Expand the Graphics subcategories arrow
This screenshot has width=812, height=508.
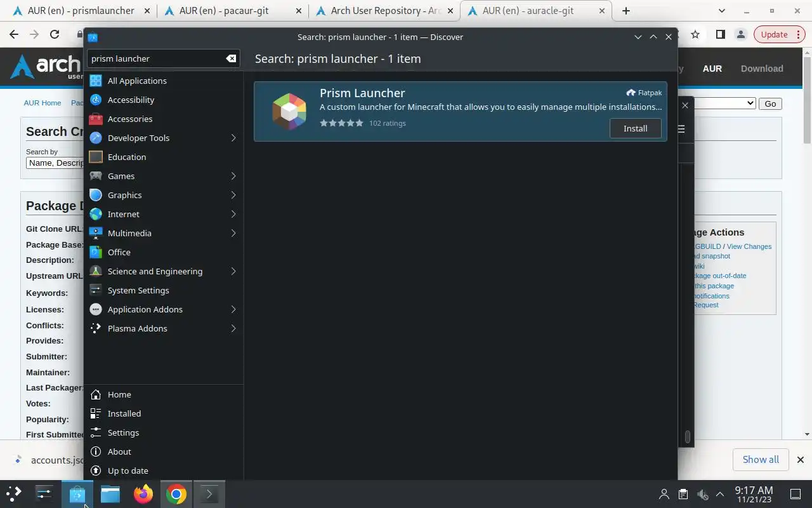(x=233, y=195)
